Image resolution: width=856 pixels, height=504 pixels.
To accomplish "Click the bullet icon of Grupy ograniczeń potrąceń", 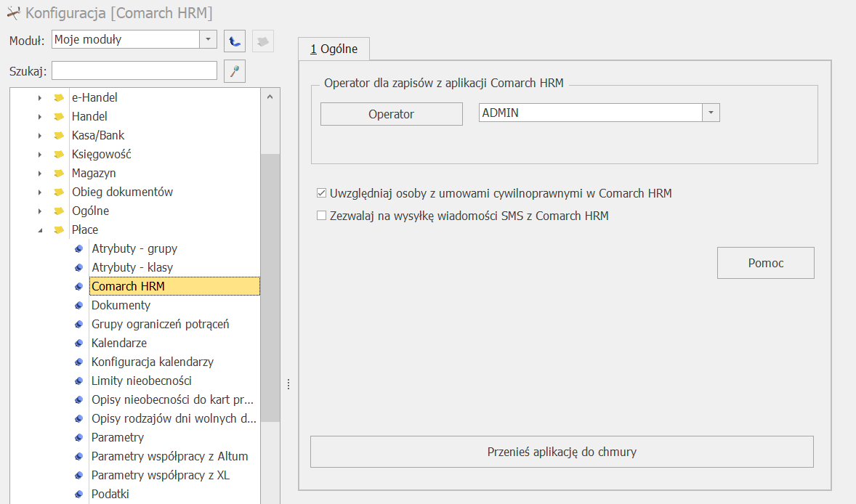I will (78, 325).
